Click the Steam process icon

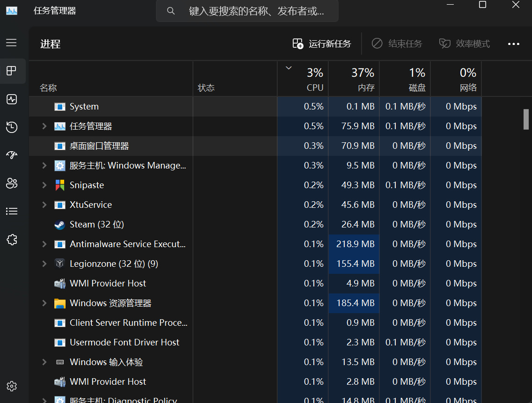(60, 225)
